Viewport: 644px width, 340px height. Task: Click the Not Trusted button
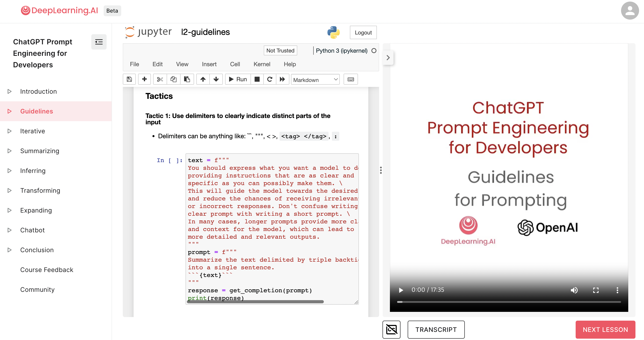pos(280,51)
